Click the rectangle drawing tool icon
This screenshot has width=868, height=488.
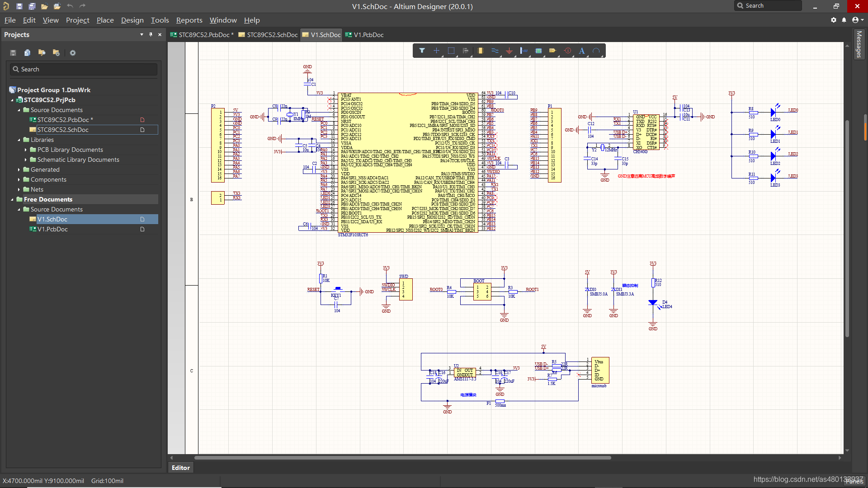click(x=451, y=51)
